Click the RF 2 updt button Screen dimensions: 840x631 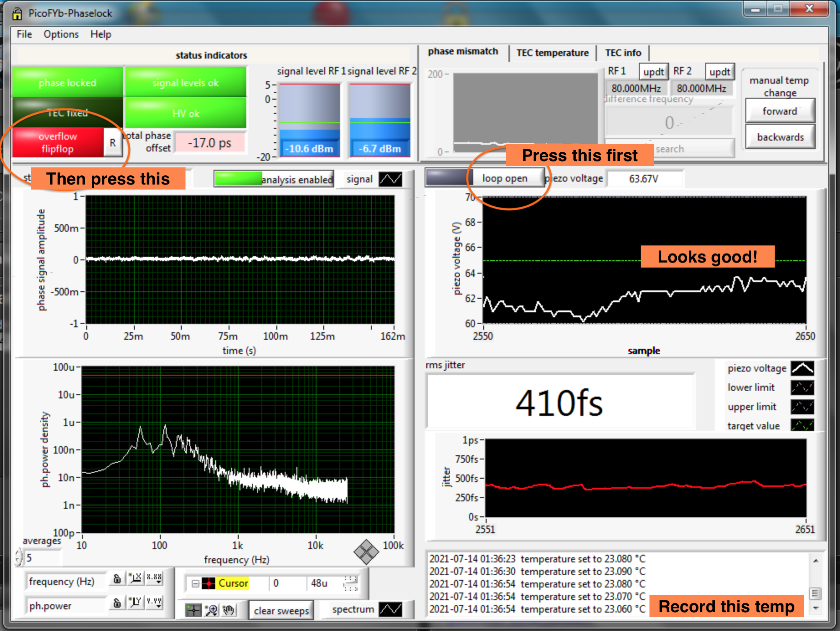[x=719, y=72]
